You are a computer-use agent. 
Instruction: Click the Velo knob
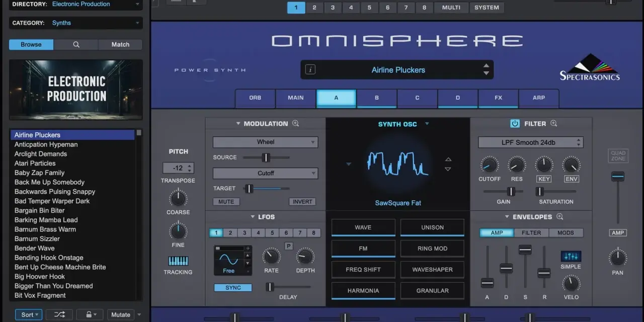tap(571, 283)
